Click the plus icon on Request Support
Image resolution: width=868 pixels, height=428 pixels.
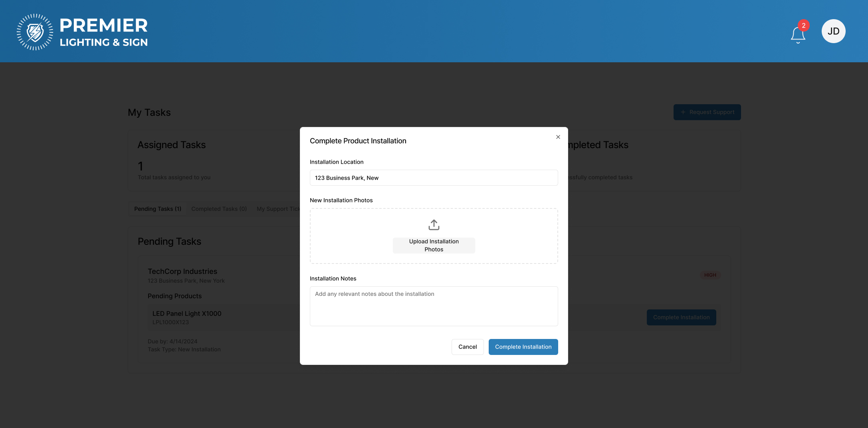click(683, 112)
